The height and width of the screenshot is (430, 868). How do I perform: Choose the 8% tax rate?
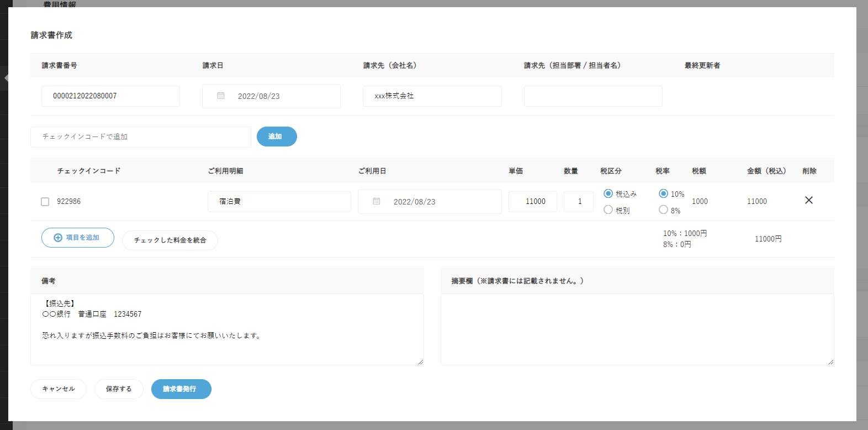point(663,210)
